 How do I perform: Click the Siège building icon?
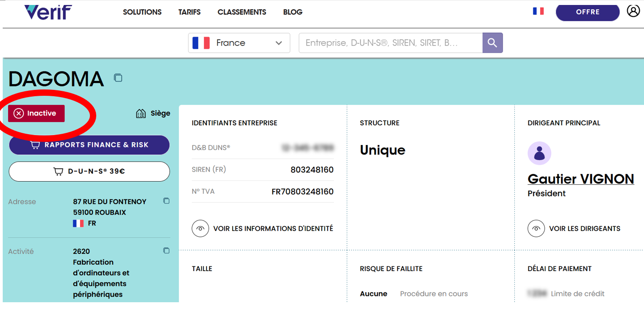click(x=141, y=113)
